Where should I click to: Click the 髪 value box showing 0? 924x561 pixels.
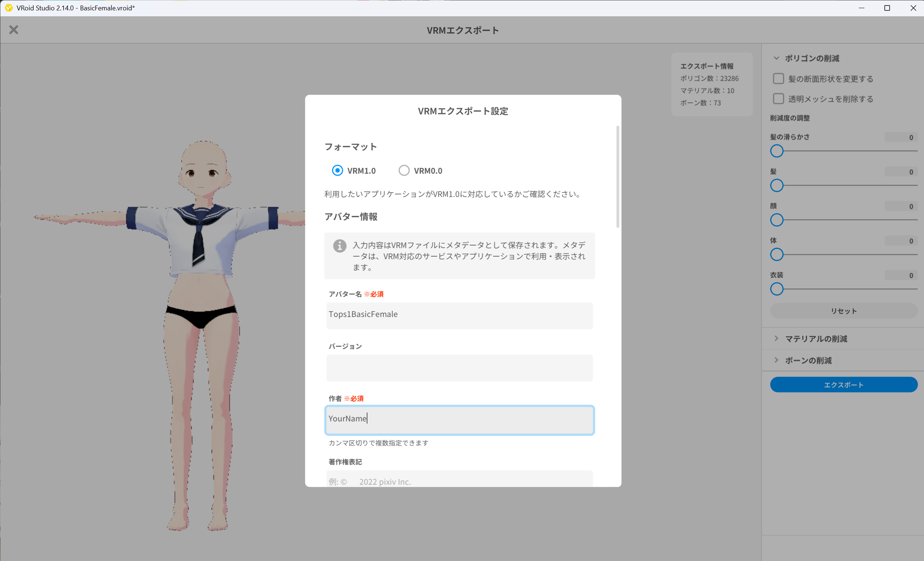tap(901, 172)
